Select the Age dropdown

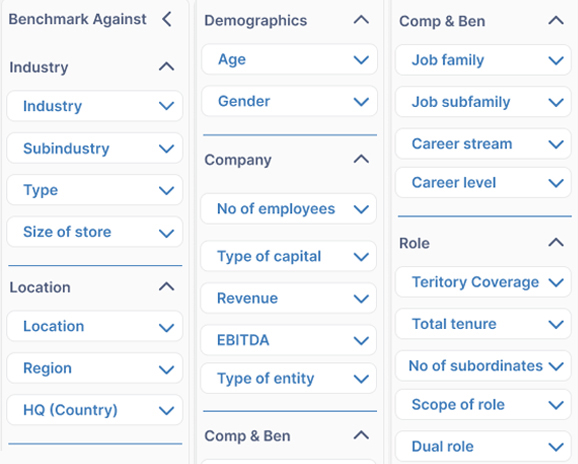pyautogui.click(x=289, y=60)
